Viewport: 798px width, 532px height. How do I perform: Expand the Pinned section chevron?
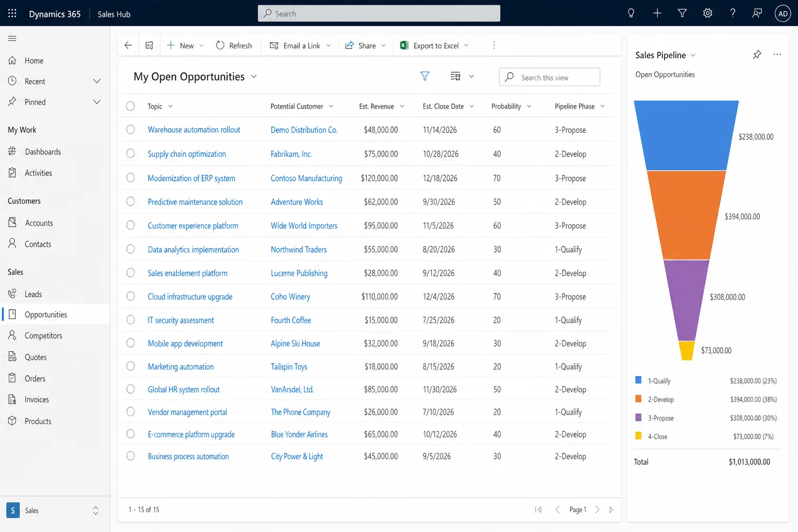(x=97, y=102)
